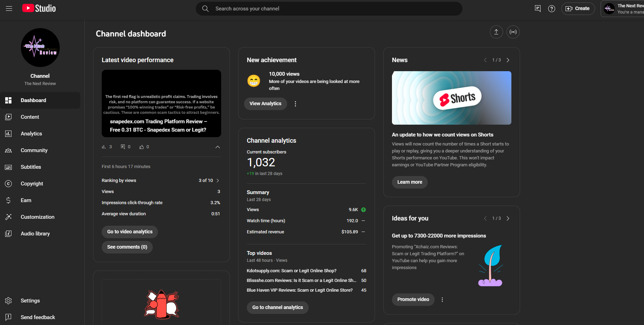Click the search magnifier icon
This screenshot has height=325, width=644.
[x=206, y=9]
